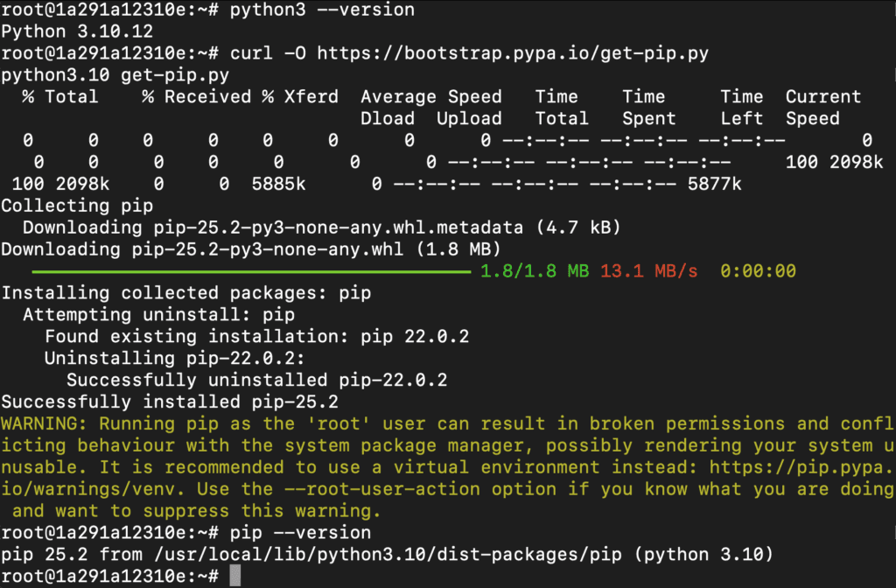
Task: Click the 'pip --version' command
Action: click(x=301, y=533)
